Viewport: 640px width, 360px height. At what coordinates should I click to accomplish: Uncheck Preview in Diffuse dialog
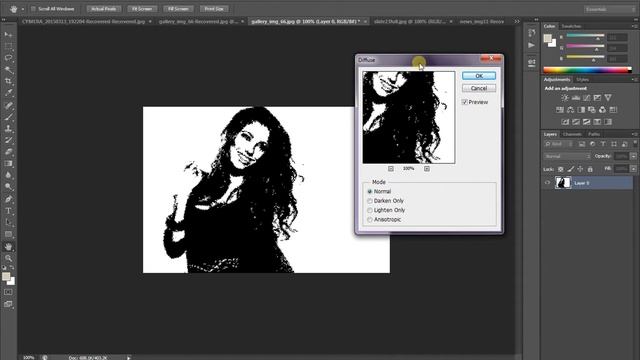point(464,102)
